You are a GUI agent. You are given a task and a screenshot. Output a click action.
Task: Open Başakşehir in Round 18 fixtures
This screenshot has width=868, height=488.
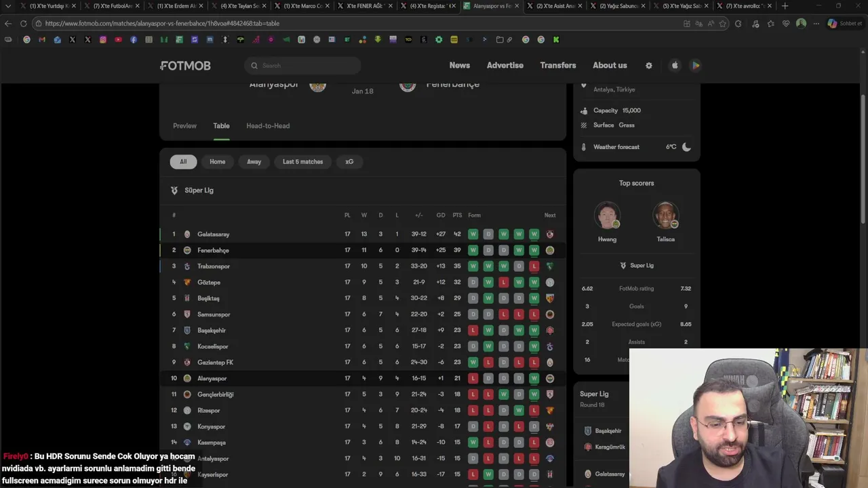click(x=608, y=431)
